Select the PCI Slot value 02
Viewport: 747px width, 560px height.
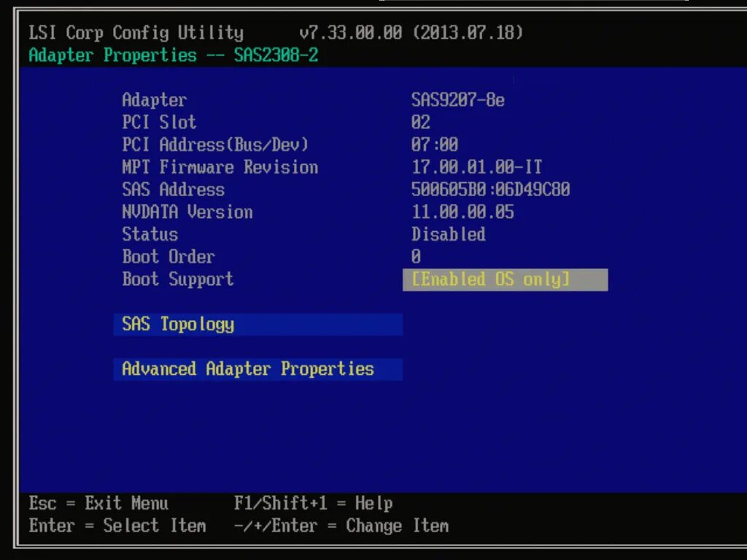[421, 122]
